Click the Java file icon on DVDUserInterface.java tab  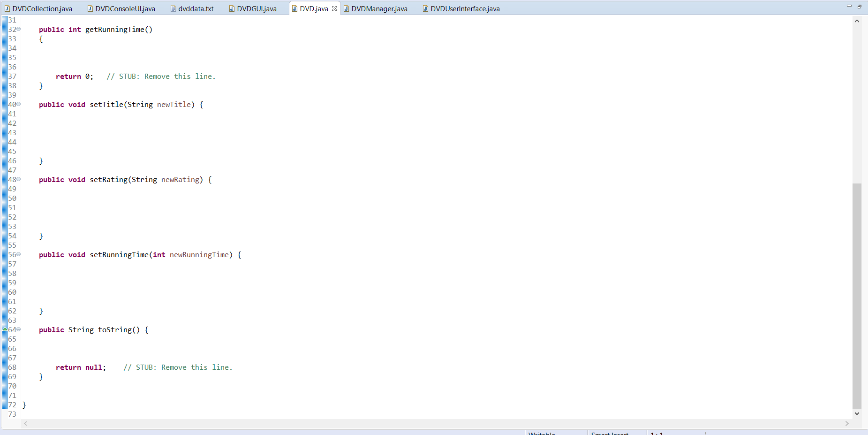[x=425, y=8]
